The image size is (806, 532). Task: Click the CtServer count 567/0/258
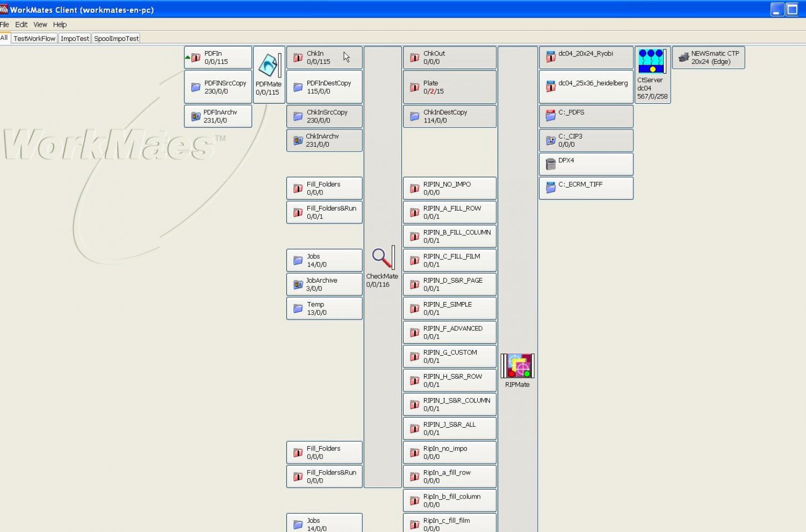coord(652,97)
